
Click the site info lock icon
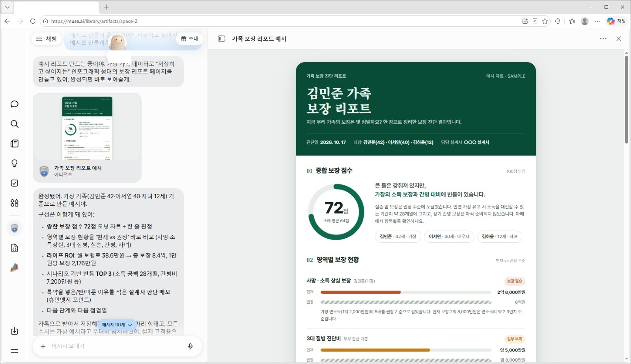click(46, 21)
